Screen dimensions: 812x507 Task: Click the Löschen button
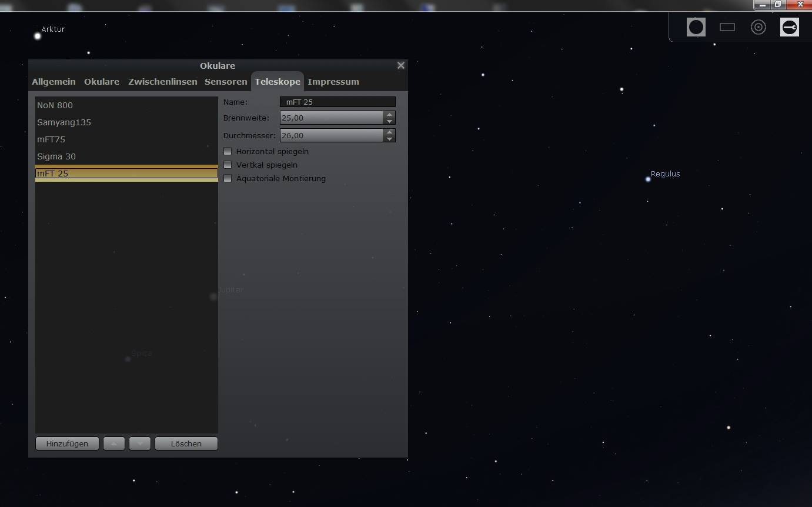(x=186, y=443)
